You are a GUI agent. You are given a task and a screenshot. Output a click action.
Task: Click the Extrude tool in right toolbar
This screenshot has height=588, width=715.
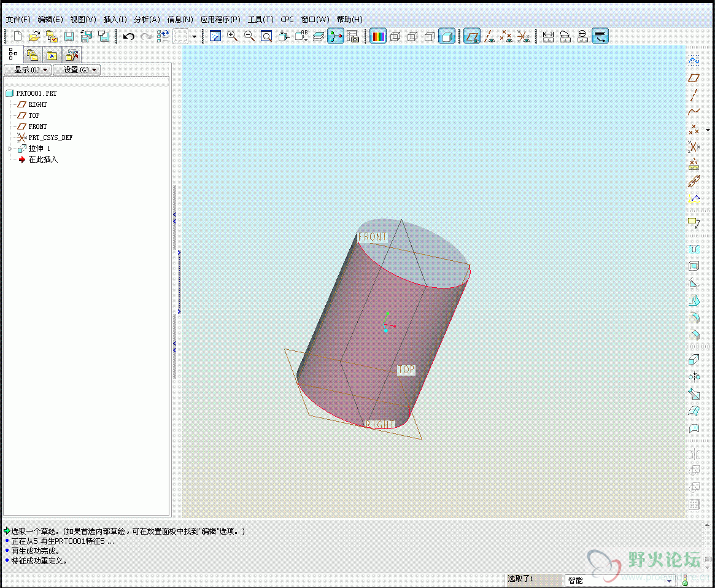click(x=694, y=360)
